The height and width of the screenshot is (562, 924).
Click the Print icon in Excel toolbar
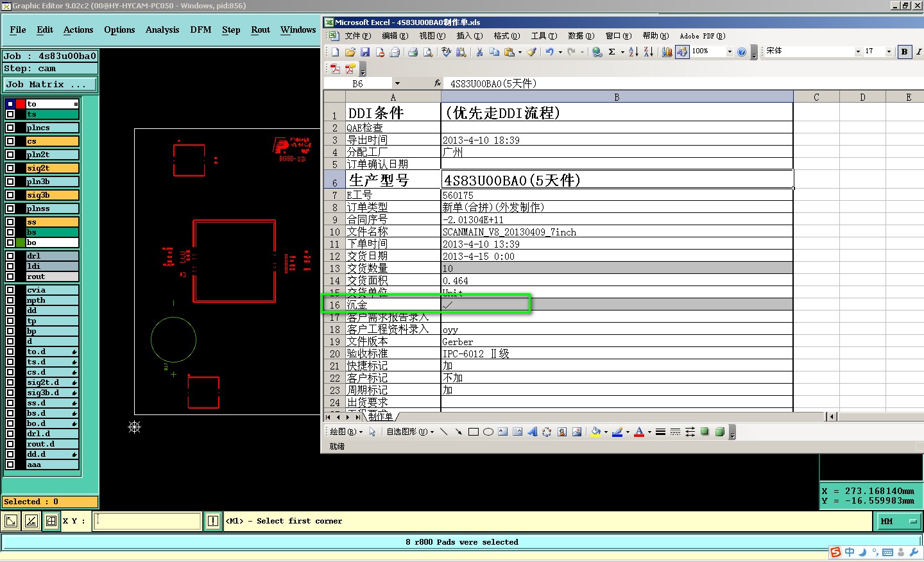(x=413, y=52)
